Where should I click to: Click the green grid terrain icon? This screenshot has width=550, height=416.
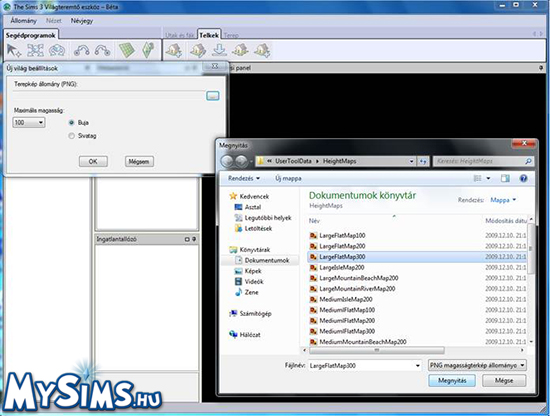(127, 51)
